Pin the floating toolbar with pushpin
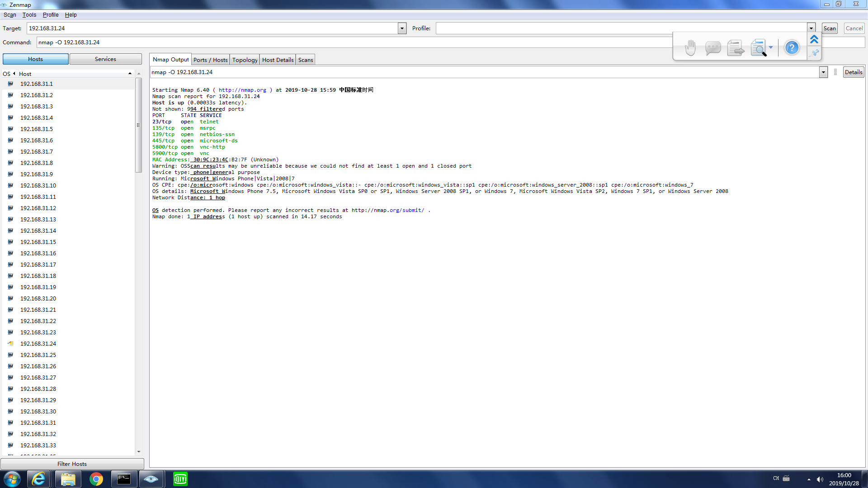 click(815, 53)
